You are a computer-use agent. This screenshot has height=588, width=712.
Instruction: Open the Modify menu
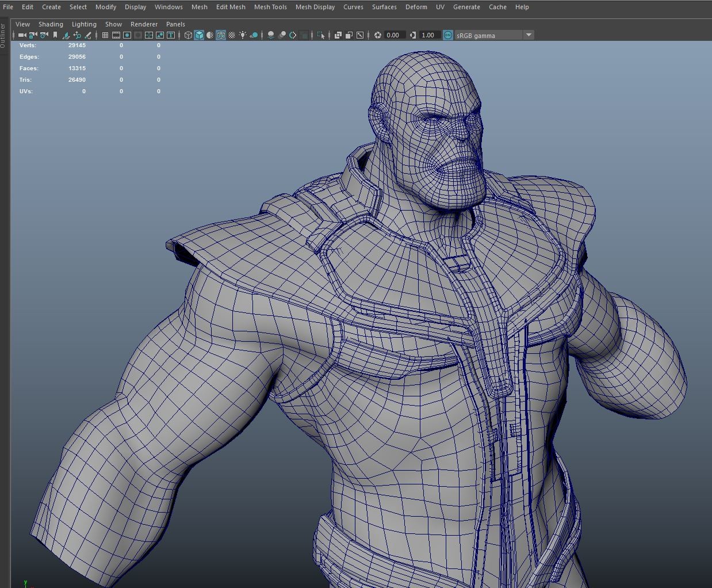(106, 7)
